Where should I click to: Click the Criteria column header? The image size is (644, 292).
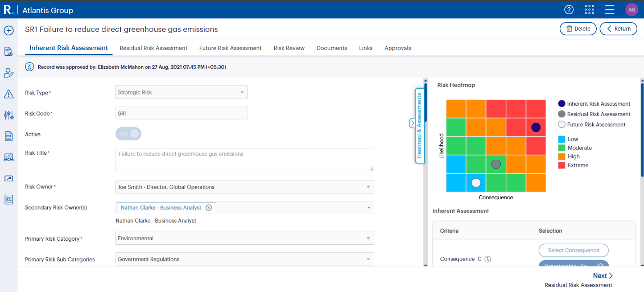[x=449, y=231]
